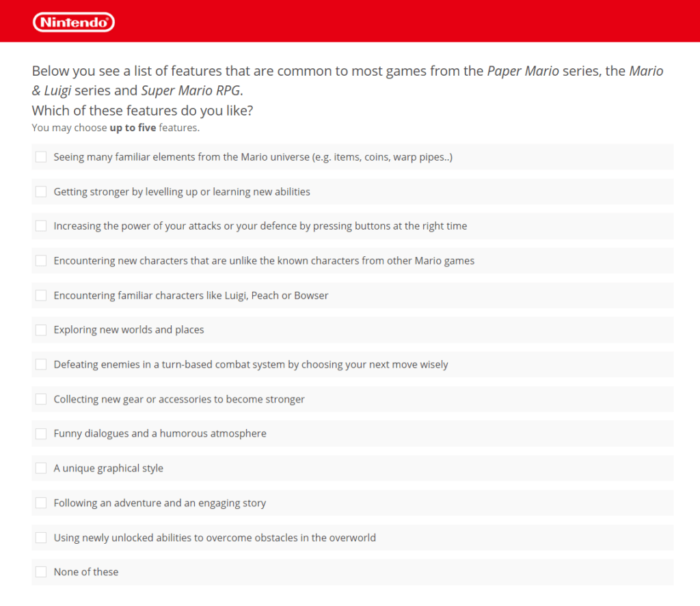Image resolution: width=700 pixels, height=606 pixels.
Task: Click the red header banner
Action: [x=350, y=20]
